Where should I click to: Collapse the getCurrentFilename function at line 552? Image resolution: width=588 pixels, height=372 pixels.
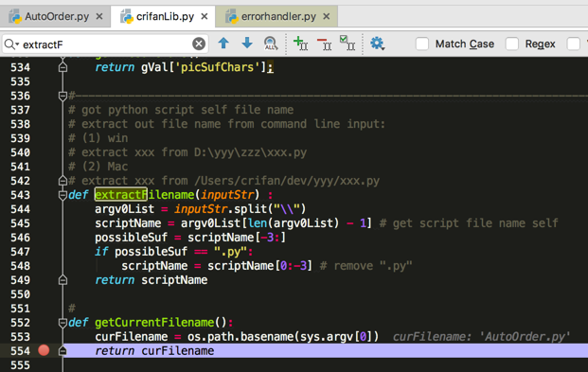click(x=63, y=323)
